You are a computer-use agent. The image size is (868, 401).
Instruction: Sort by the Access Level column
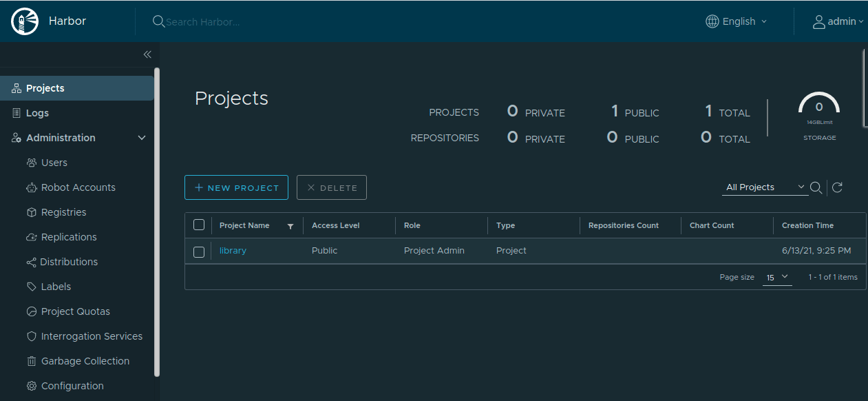pos(335,225)
